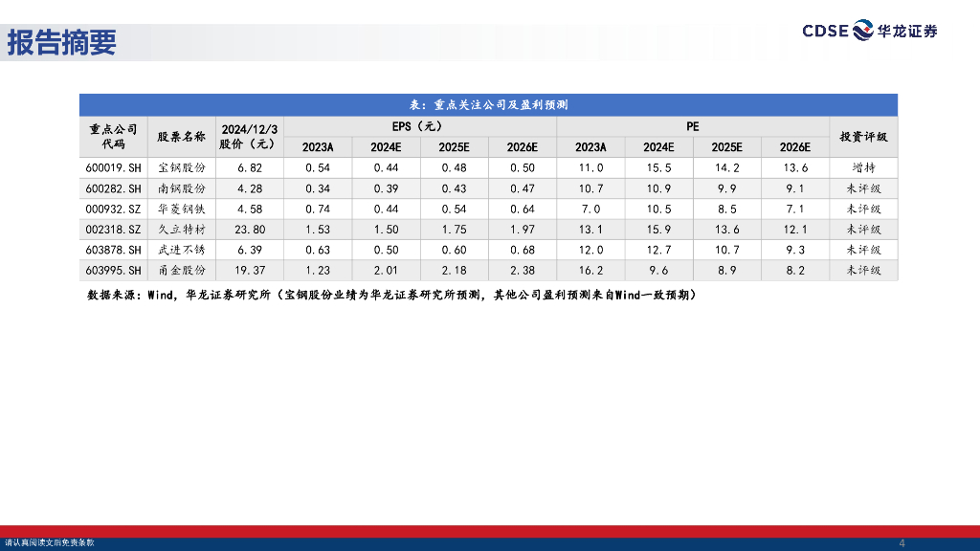Click the EPS（元） group header
Viewport: 980px width, 551px height.
[x=419, y=126]
